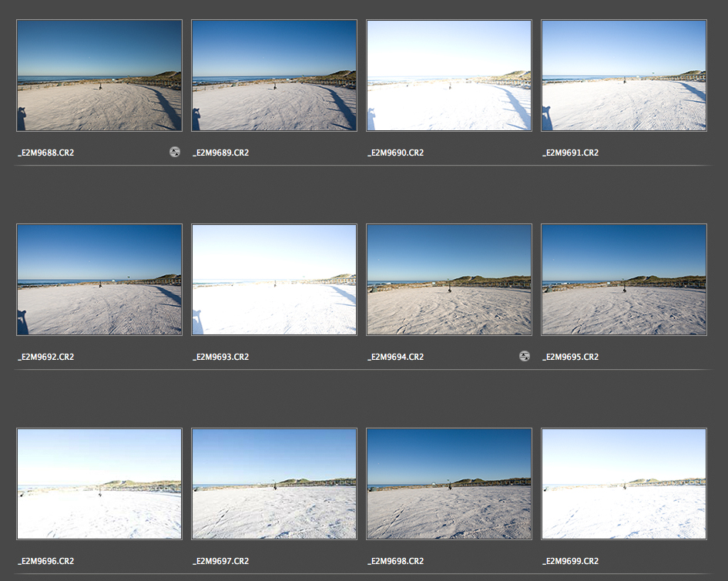This screenshot has width=728, height=581.
Task: Click the Camera Raw settings badge on _E2M9688.CR2
Action: click(175, 153)
